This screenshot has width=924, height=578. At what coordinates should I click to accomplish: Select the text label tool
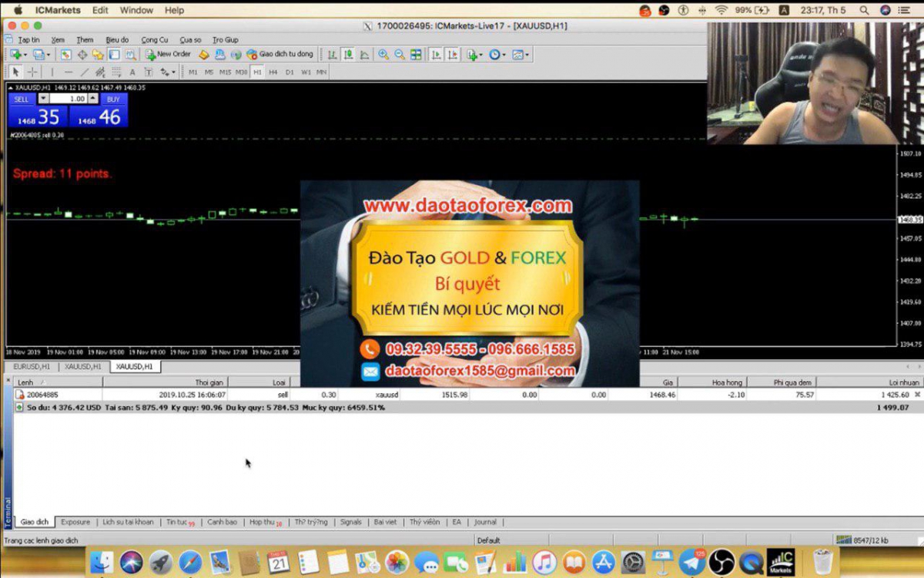[149, 72]
